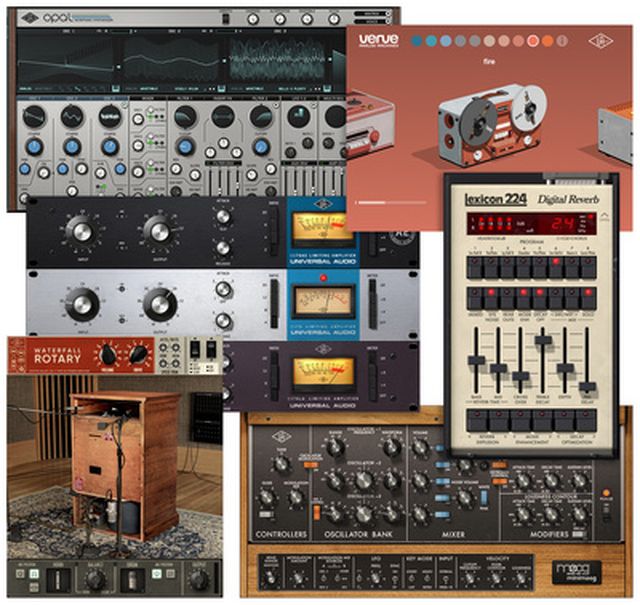Expand Lexicon panel using chevron beside display

coord(605,215)
